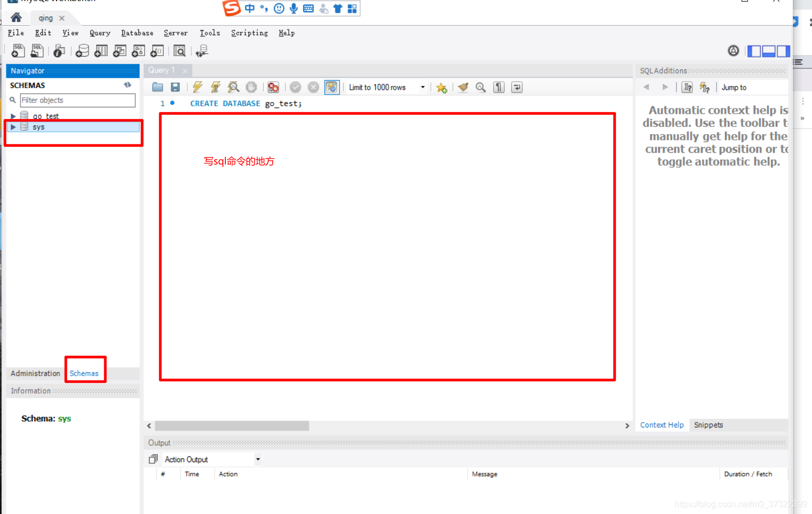Toggle autocommit mode button

[x=332, y=87]
